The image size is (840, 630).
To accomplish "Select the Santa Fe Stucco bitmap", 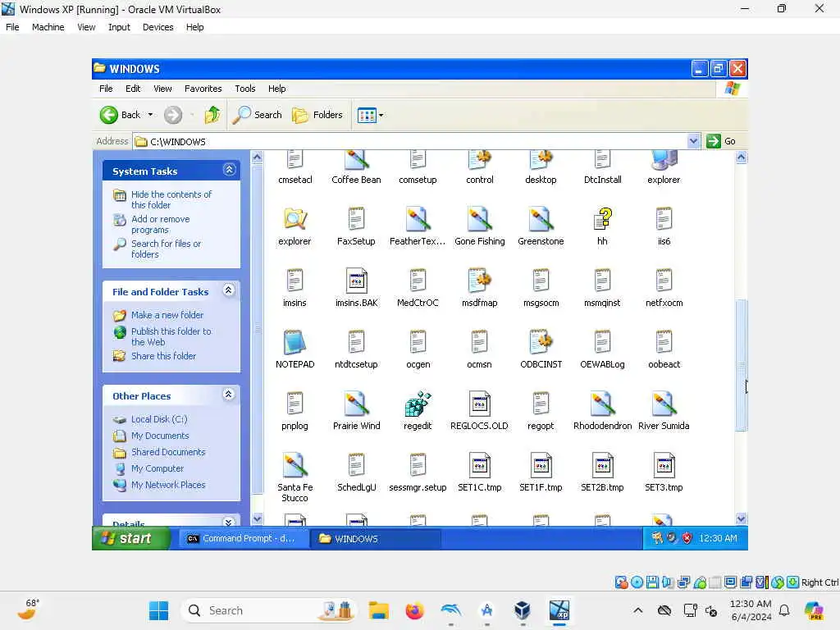I will point(294,465).
